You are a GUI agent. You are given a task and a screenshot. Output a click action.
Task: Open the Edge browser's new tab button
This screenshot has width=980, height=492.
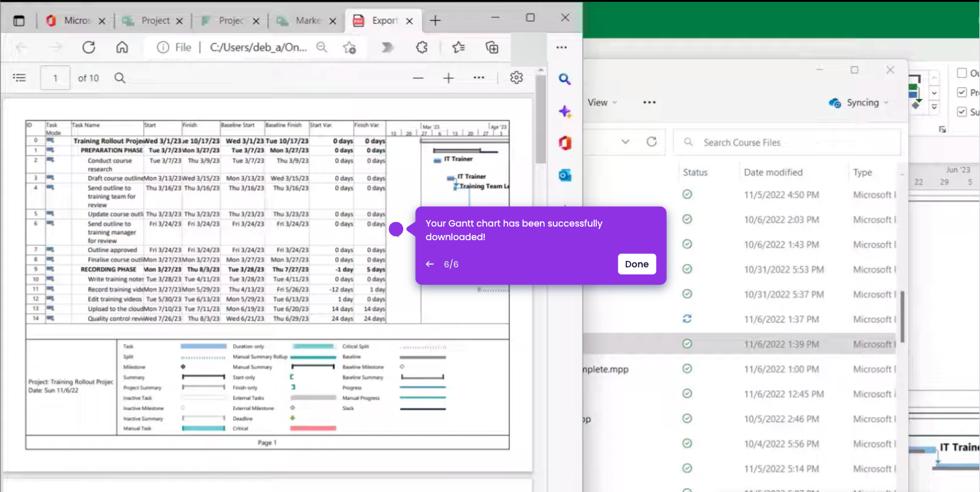point(435,21)
